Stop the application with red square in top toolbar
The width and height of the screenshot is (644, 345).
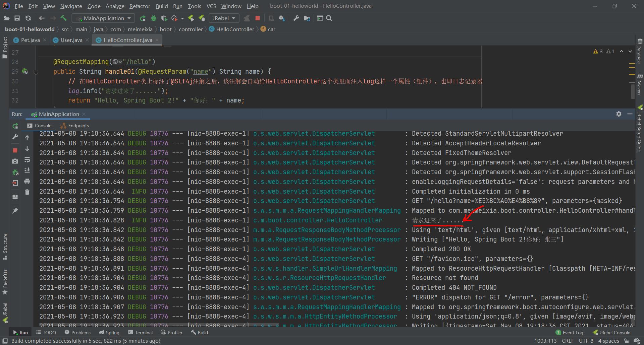[258, 18]
